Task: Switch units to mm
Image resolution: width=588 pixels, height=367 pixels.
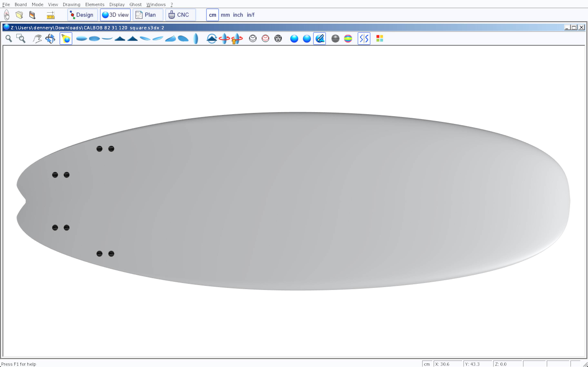Action: pyautogui.click(x=225, y=15)
